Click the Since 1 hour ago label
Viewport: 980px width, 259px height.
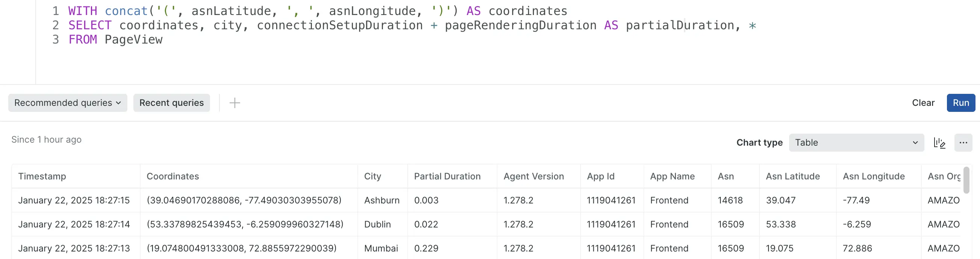click(x=47, y=140)
